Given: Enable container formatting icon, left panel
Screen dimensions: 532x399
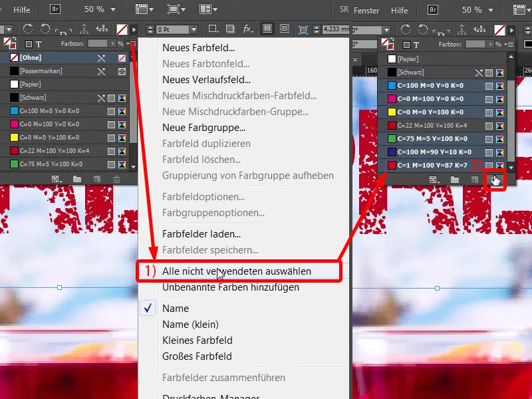Looking at the screenshot, I should (x=29, y=44).
